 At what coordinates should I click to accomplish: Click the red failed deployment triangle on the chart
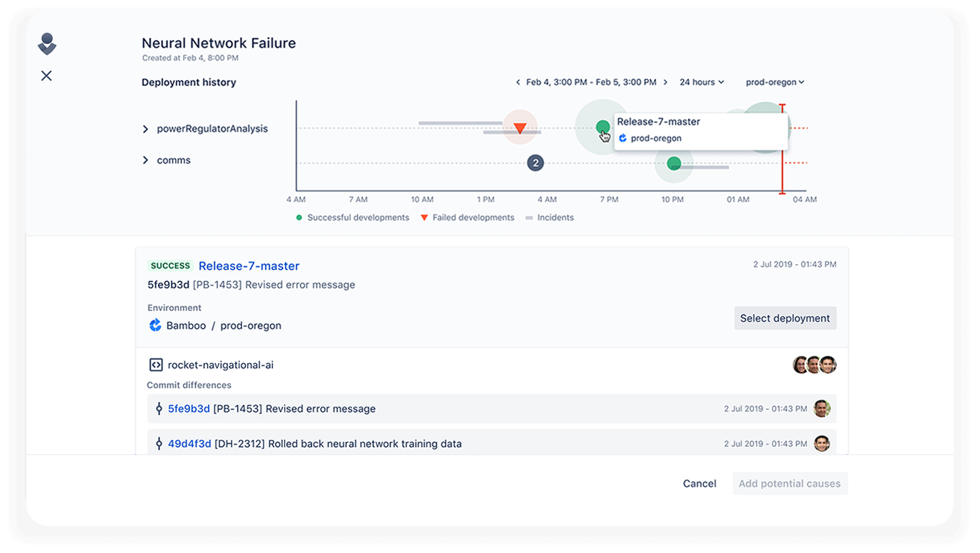[x=521, y=127]
